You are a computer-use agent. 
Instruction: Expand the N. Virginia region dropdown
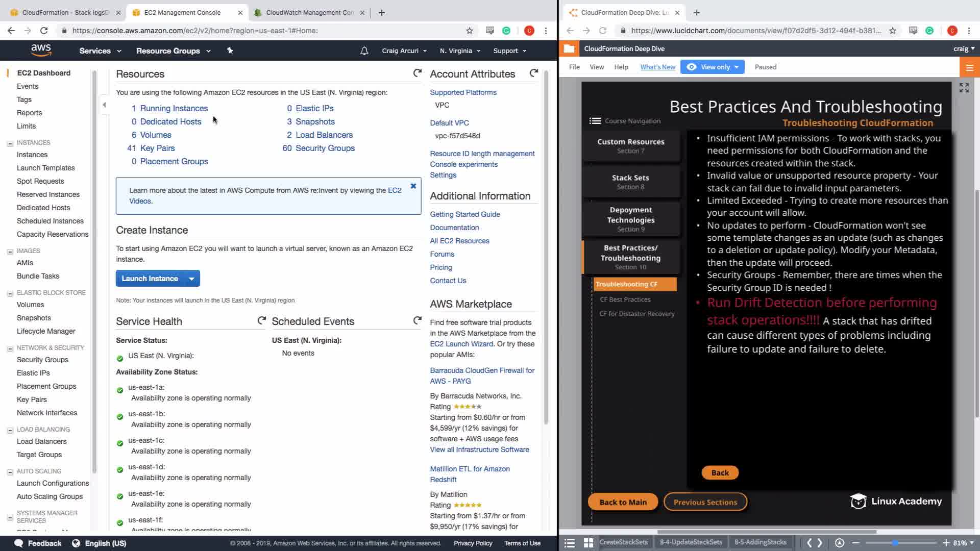pos(460,51)
